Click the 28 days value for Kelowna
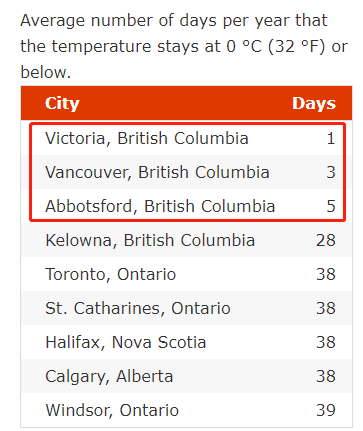Viewport: 363px width, 431px height. [x=326, y=240]
